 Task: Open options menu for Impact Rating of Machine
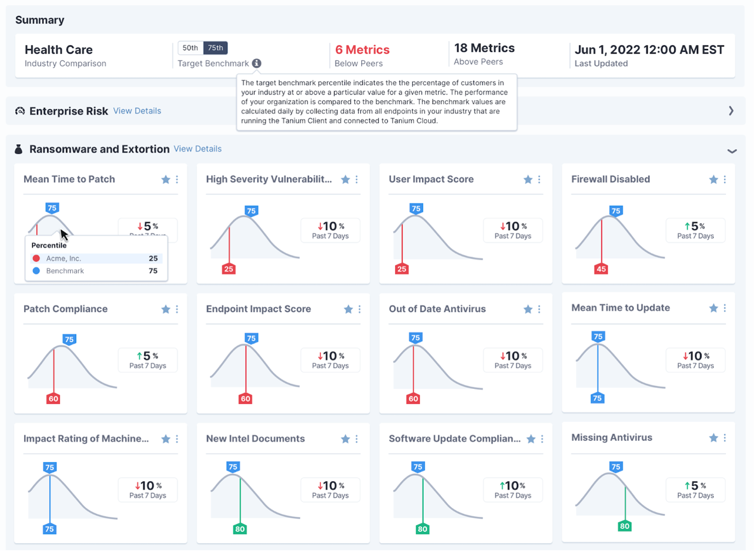(177, 439)
